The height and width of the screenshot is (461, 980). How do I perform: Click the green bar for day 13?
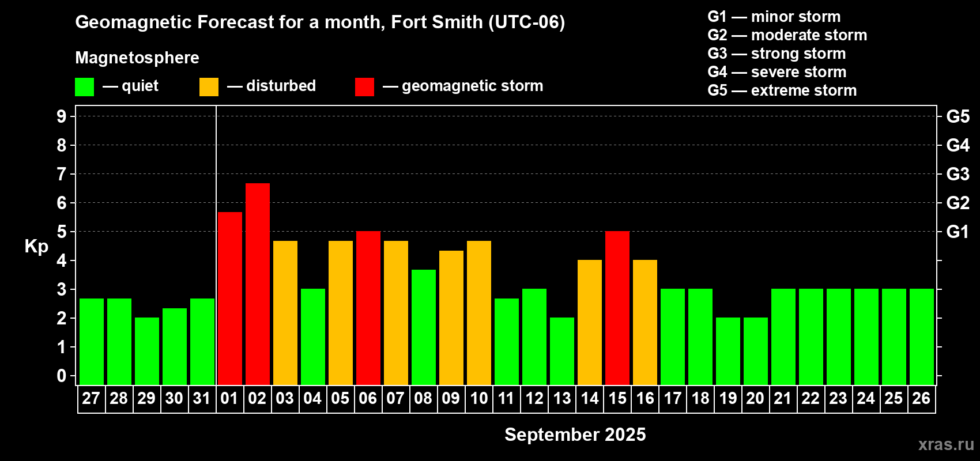(562, 352)
